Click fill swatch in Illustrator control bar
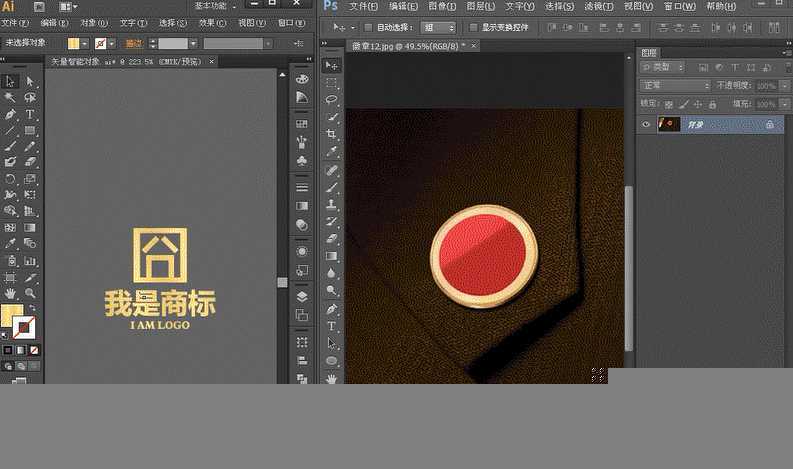 (x=74, y=44)
